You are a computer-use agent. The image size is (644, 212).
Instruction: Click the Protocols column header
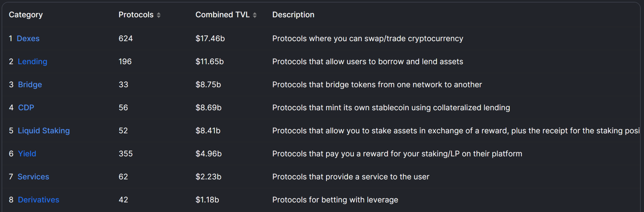pos(136,15)
